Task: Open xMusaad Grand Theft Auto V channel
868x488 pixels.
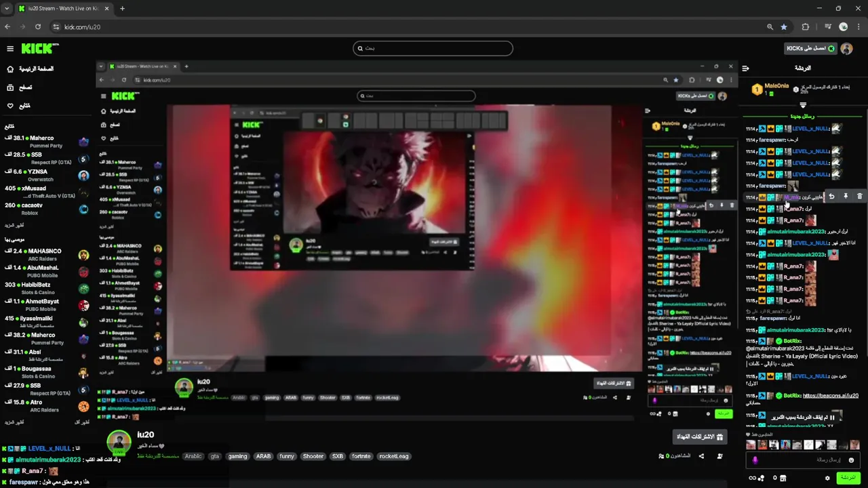Action: 46,192
